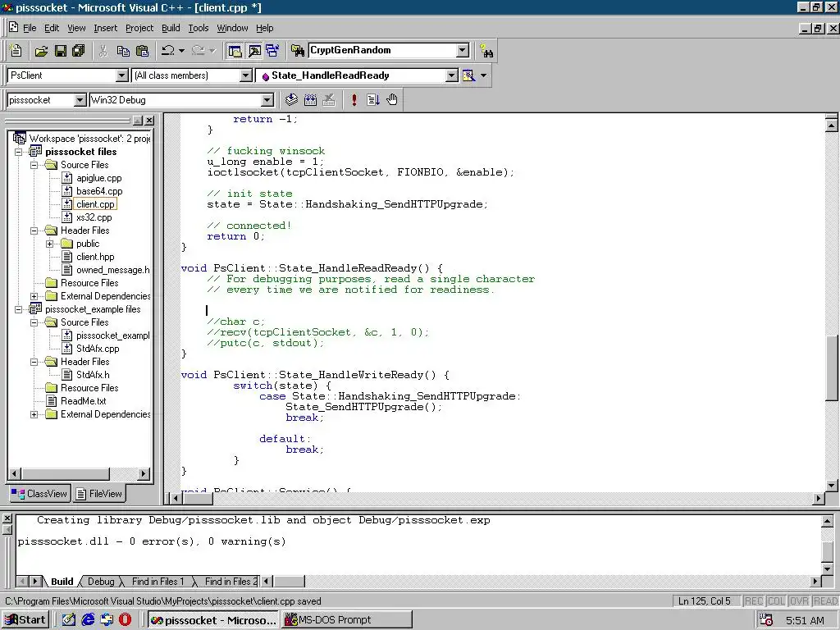840x630 pixels.
Task: Save client.cpp with the Save icon
Action: [x=61, y=51]
